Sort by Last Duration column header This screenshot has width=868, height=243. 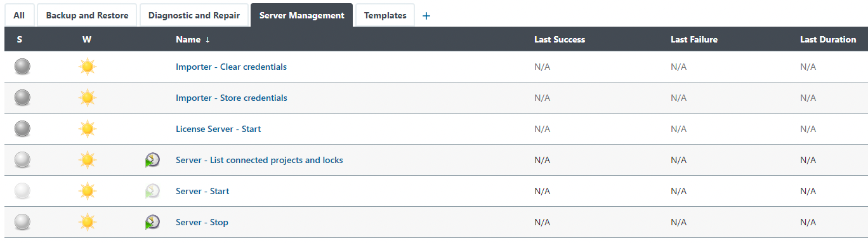point(828,39)
